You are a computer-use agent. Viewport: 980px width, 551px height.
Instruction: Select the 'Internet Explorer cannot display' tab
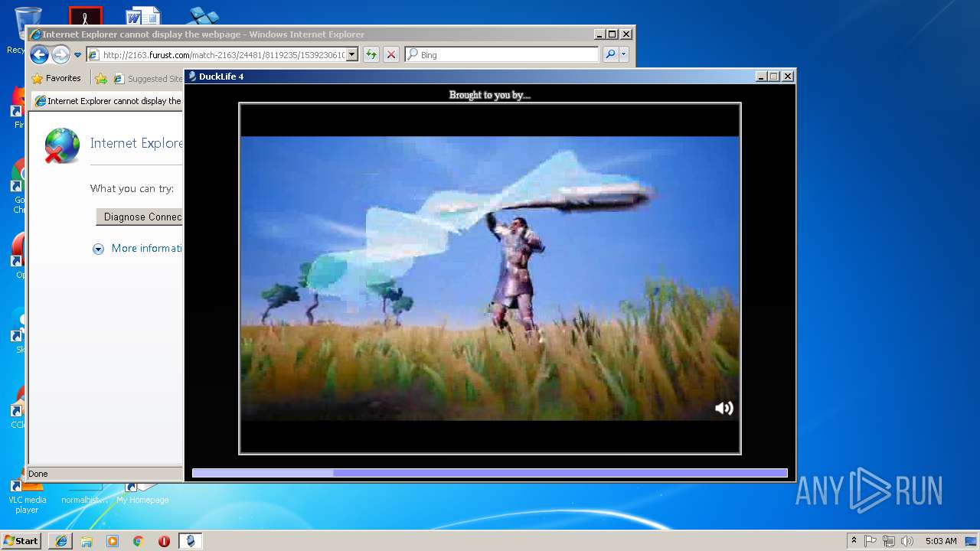pos(108,101)
